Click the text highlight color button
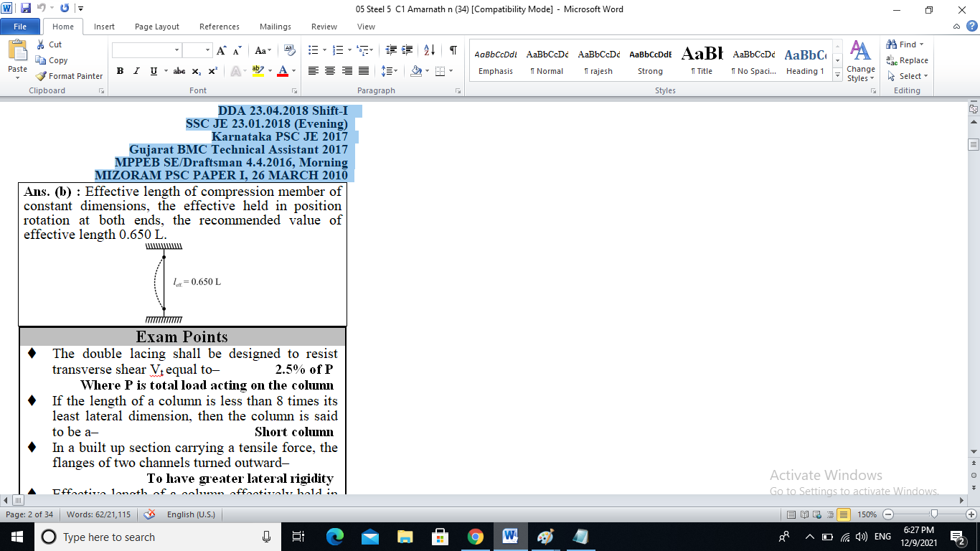This screenshot has width=980, height=551. point(258,71)
